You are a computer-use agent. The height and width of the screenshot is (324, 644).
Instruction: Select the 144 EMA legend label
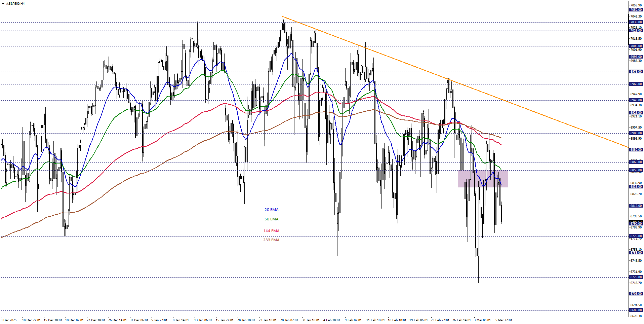(x=272, y=231)
